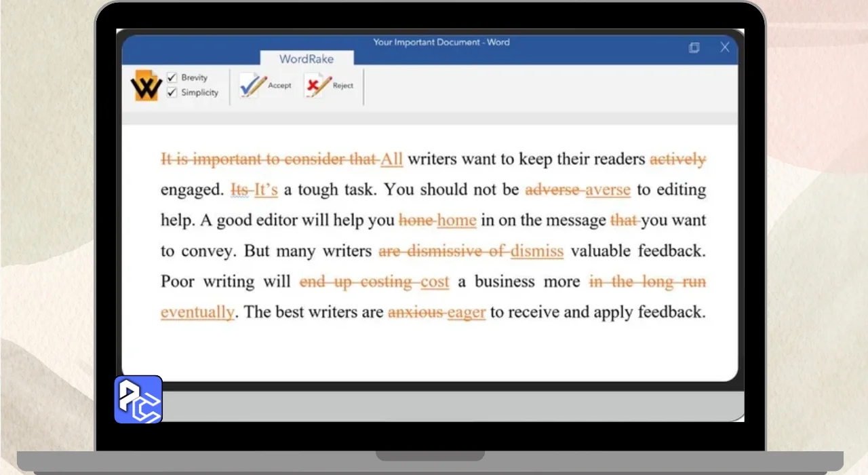The height and width of the screenshot is (475, 868).
Task: Click the struck-through word "actively"
Action: tap(678, 159)
